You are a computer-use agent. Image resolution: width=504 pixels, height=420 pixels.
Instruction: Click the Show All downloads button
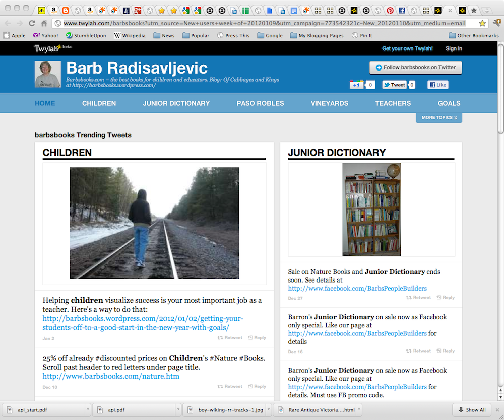pos(472,410)
